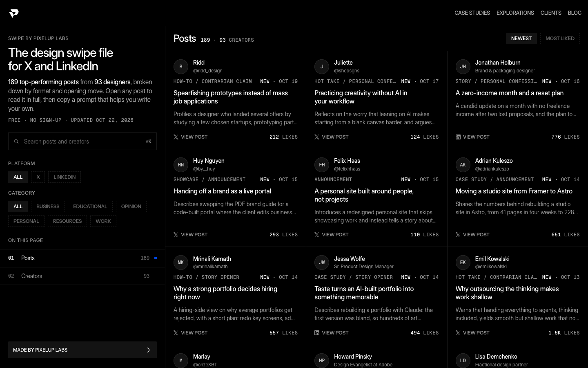This screenshot has height=368, width=588.
Task: Filter by Personal category
Action: 26,221
